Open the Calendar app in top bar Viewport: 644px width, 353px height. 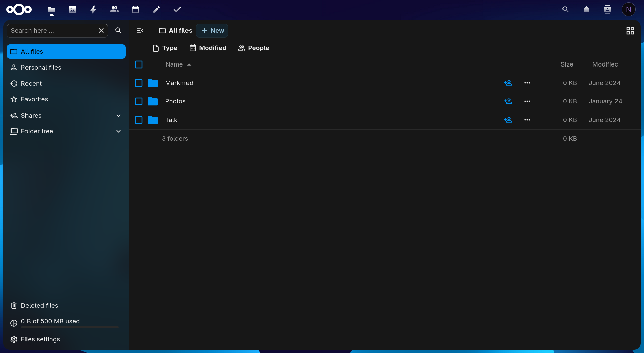pyautogui.click(x=135, y=9)
